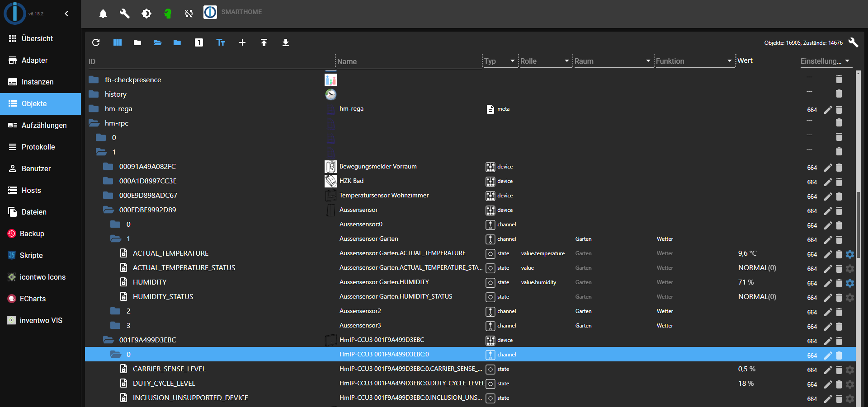Screen dimensions: 868x407
Task: Open objects configuration wrench at top right
Action: [x=854, y=42]
